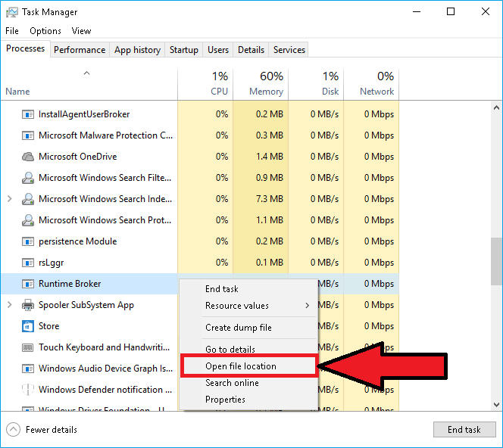Reverse the Name column sort with the header arrow
The image size is (503, 448).
86,73
